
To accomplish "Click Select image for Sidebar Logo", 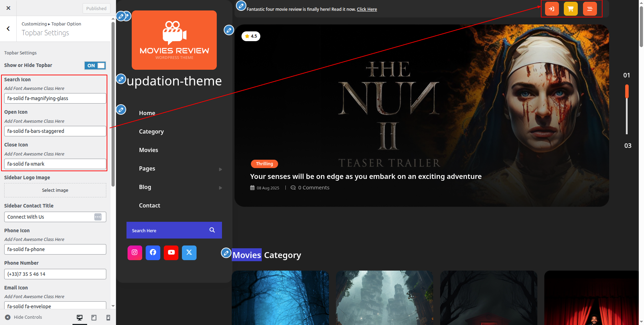I will 55,190.
